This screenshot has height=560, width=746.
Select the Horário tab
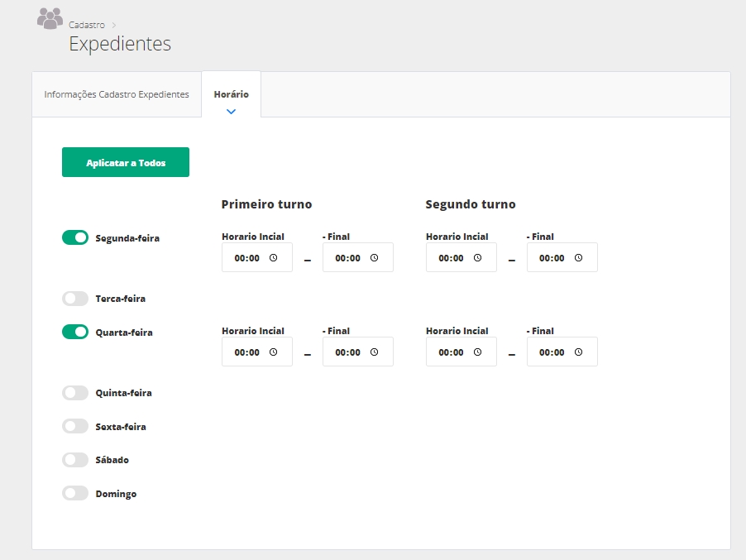tap(231, 94)
